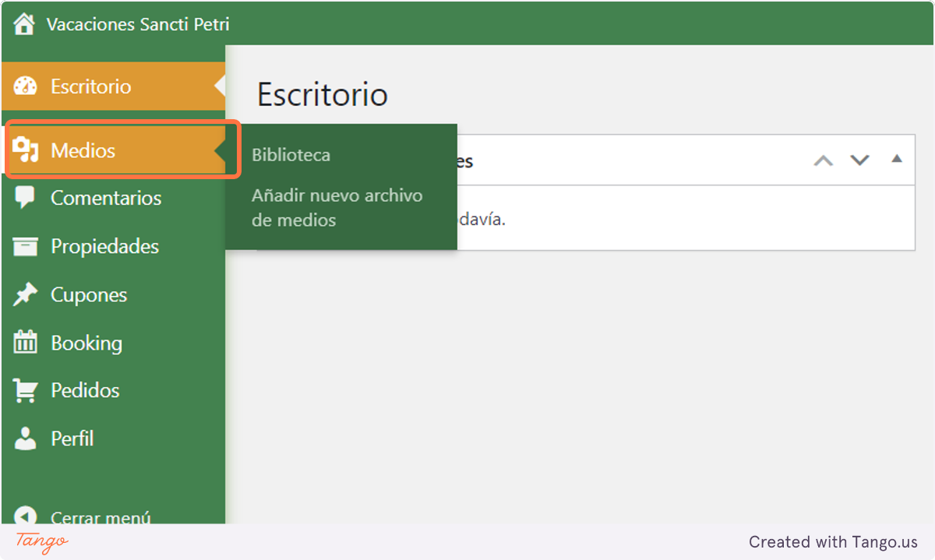Click the Booking calendar icon
Viewport: 935px width, 560px height.
tap(25, 342)
